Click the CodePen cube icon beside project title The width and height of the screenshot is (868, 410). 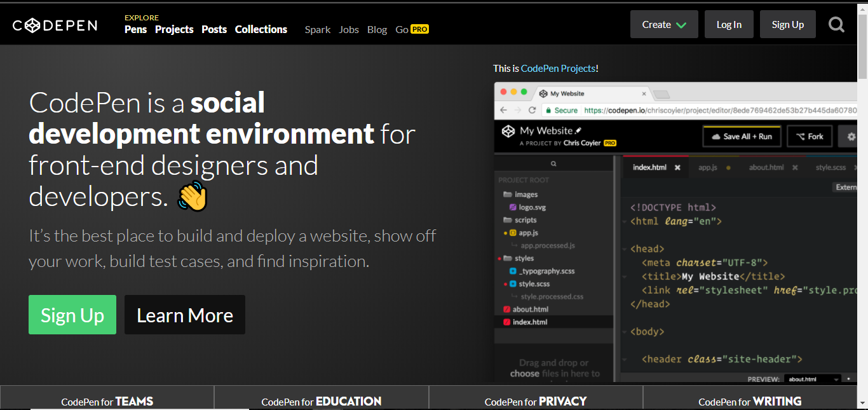[508, 132]
